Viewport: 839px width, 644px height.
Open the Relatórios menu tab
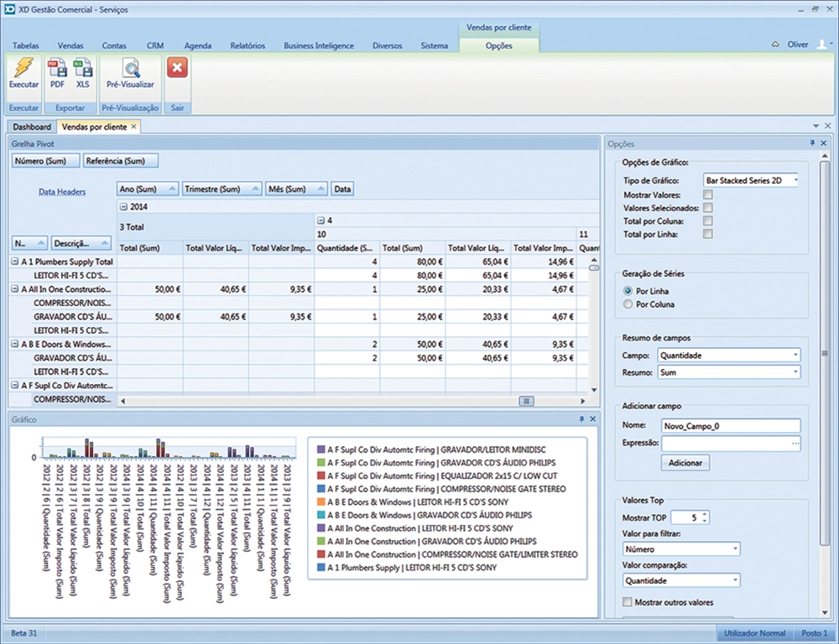point(247,45)
